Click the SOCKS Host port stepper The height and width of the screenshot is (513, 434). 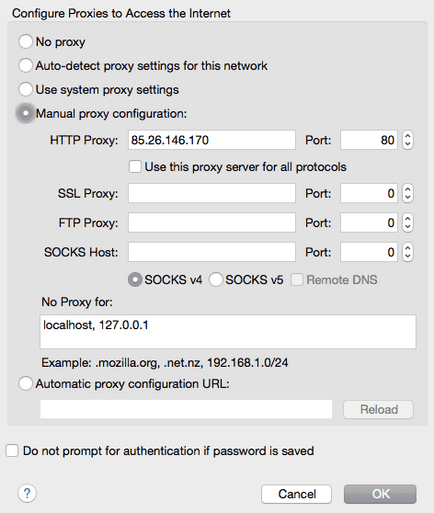[408, 252]
